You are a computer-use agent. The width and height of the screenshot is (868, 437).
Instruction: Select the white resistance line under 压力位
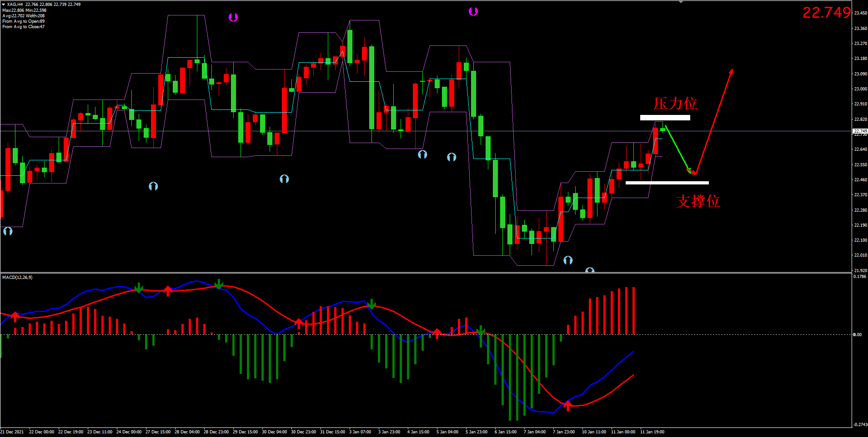coord(665,118)
